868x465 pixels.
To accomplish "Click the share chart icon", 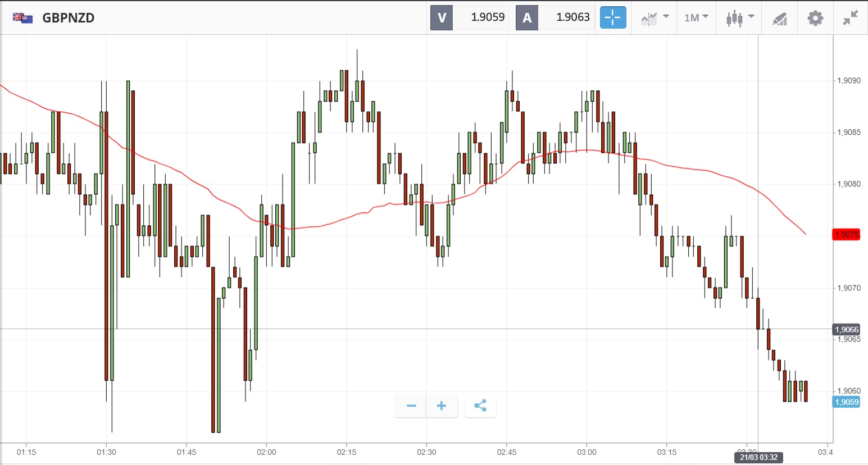I will point(480,406).
